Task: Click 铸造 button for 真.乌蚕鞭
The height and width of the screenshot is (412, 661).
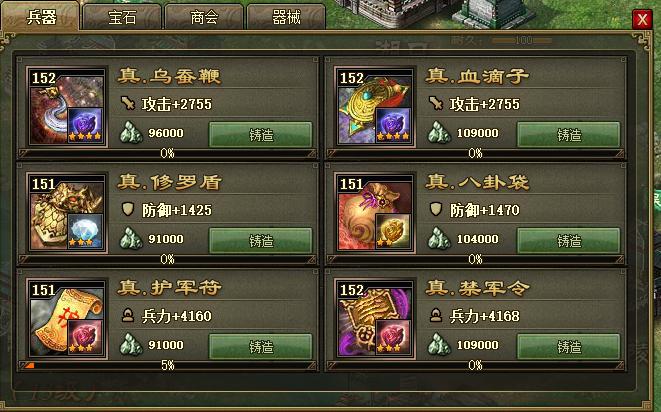Action: click(261, 135)
